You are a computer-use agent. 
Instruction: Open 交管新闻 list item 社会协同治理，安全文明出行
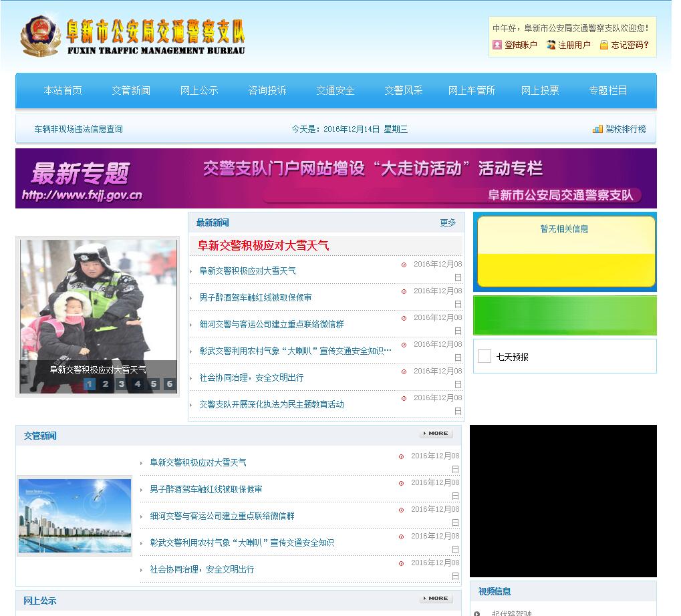coord(202,569)
